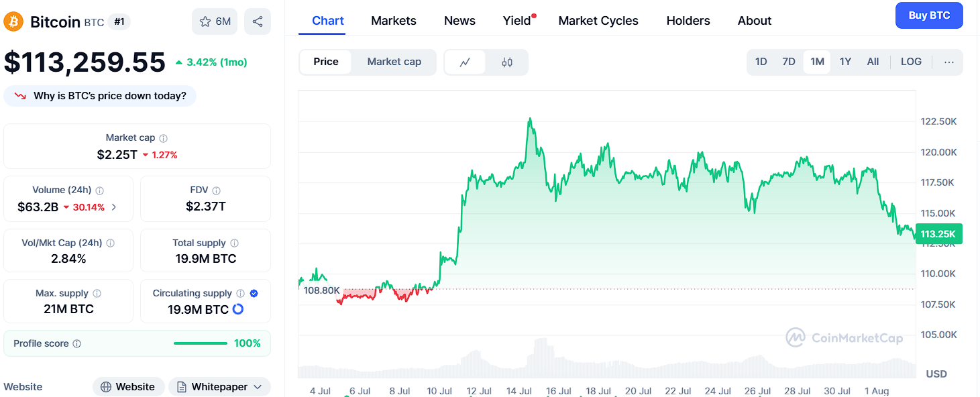Select the Market cap toggle
This screenshot has height=397, width=980.
click(x=394, y=62)
